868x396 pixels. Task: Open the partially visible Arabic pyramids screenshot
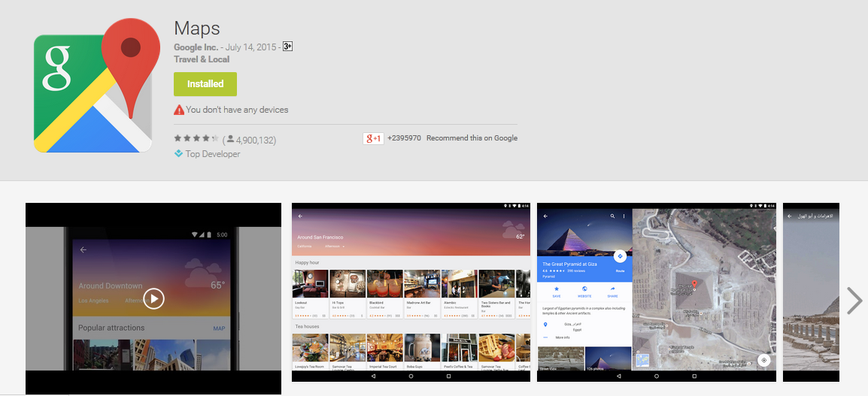tap(811, 292)
